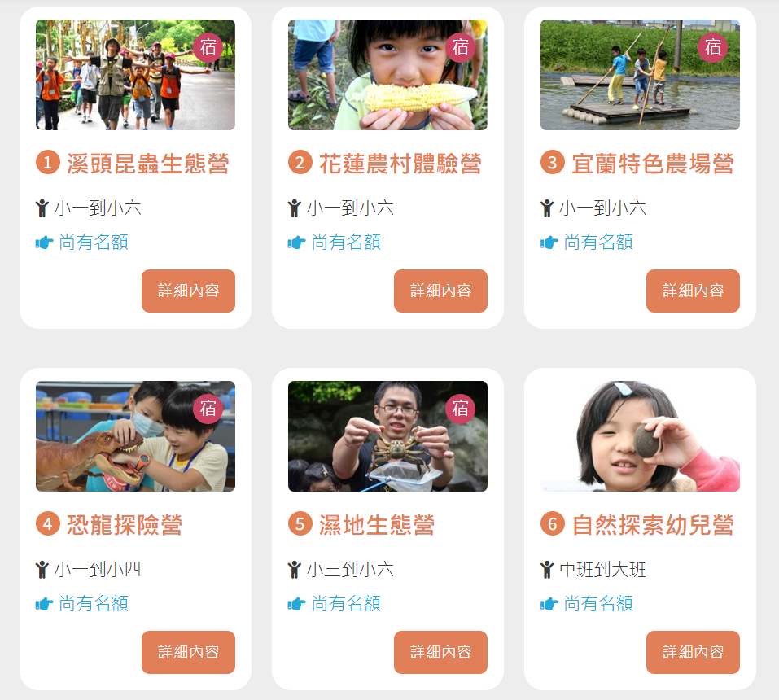Image resolution: width=779 pixels, height=700 pixels.
Task: Click the number 6 circle beside 自然探索幼兒營
Action: coord(553,523)
